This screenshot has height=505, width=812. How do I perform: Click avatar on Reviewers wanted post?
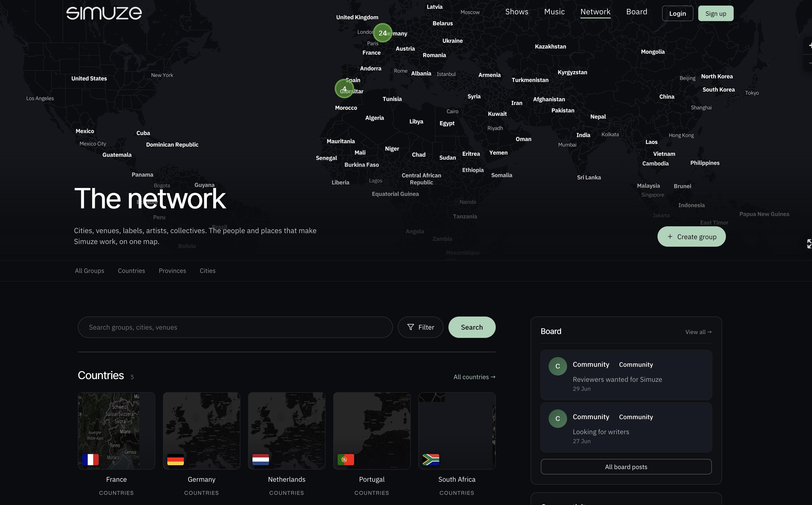(x=558, y=366)
